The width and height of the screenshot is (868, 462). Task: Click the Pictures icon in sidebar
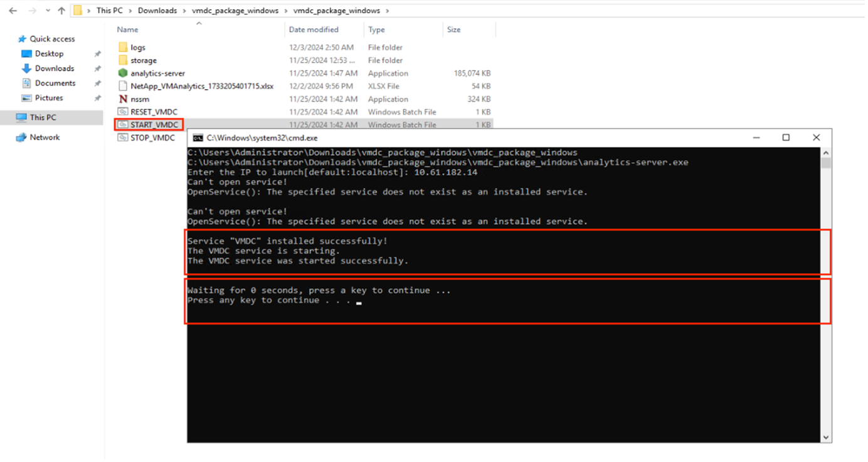coord(26,98)
